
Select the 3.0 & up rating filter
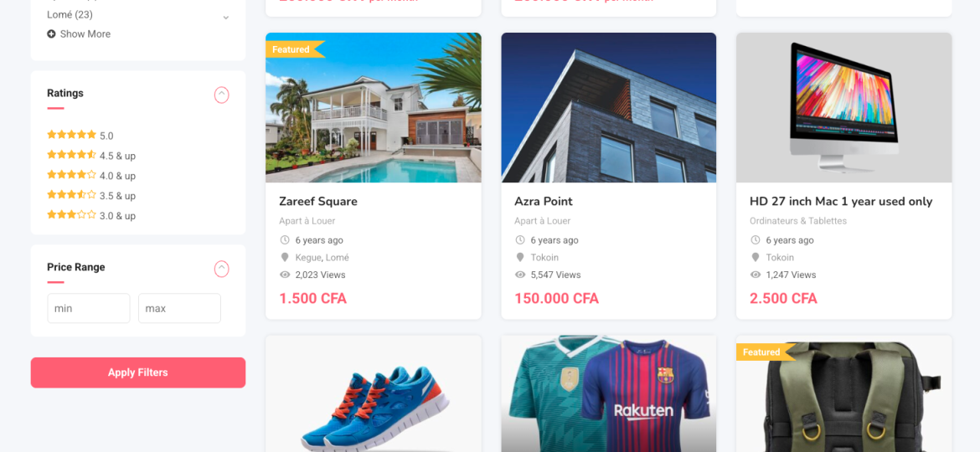point(91,215)
